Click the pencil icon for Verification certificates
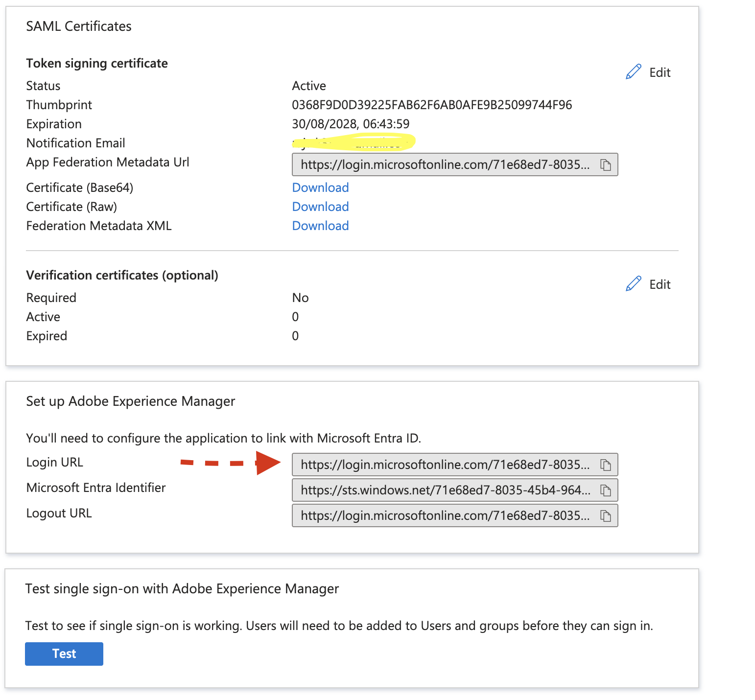Viewport: 755px width, 700px height. point(633,284)
